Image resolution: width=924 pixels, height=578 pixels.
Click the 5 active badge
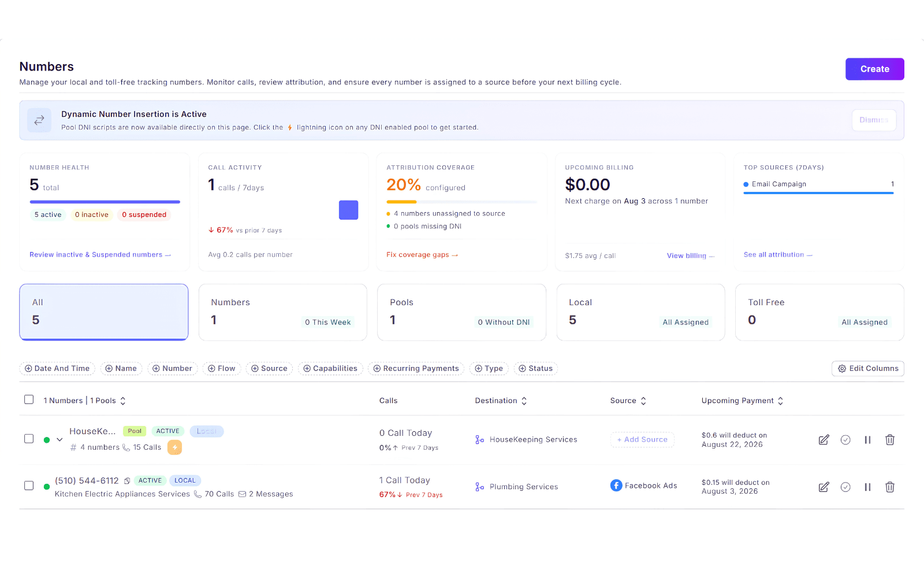pyautogui.click(x=48, y=215)
